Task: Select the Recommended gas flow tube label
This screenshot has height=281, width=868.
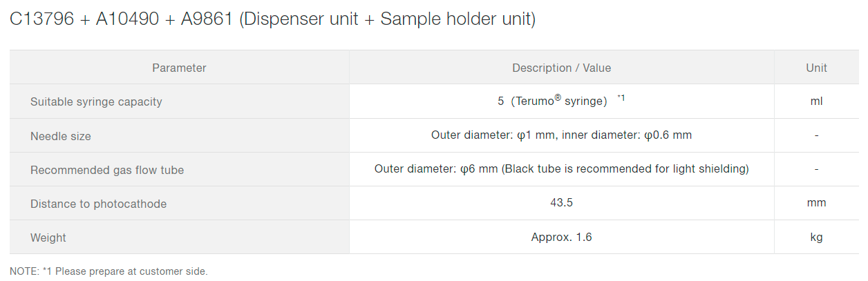Action: click(107, 170)
